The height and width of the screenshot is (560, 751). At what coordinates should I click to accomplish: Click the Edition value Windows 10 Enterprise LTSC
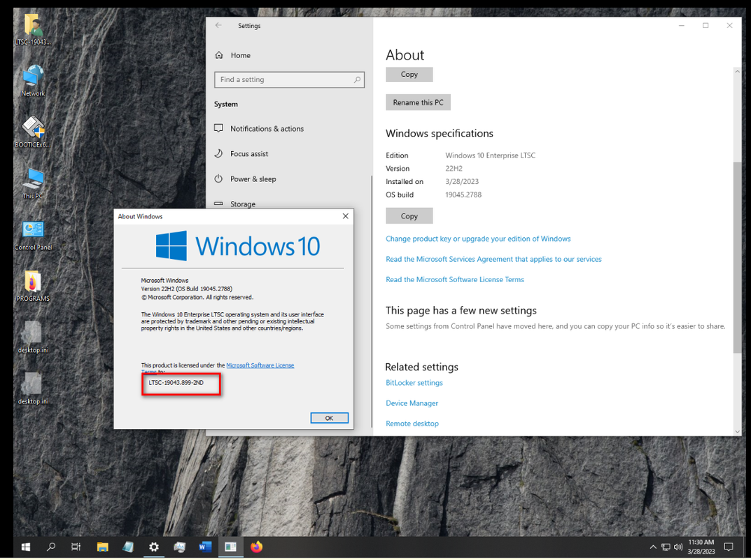click(x=490, y=155)
